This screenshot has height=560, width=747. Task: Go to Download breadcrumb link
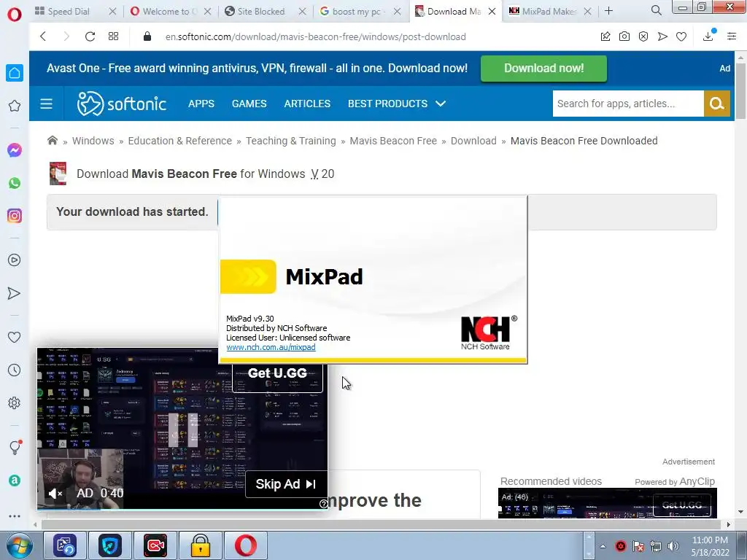pos(473,141)
